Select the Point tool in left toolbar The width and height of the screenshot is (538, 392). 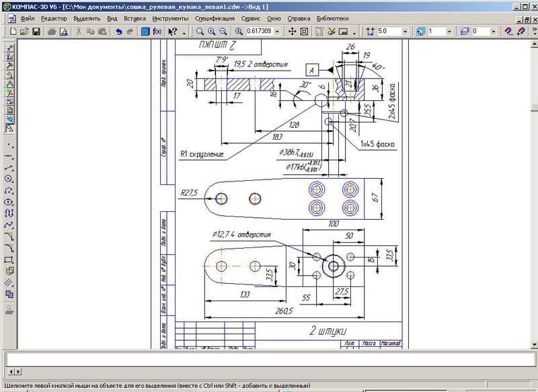point(9,145)
